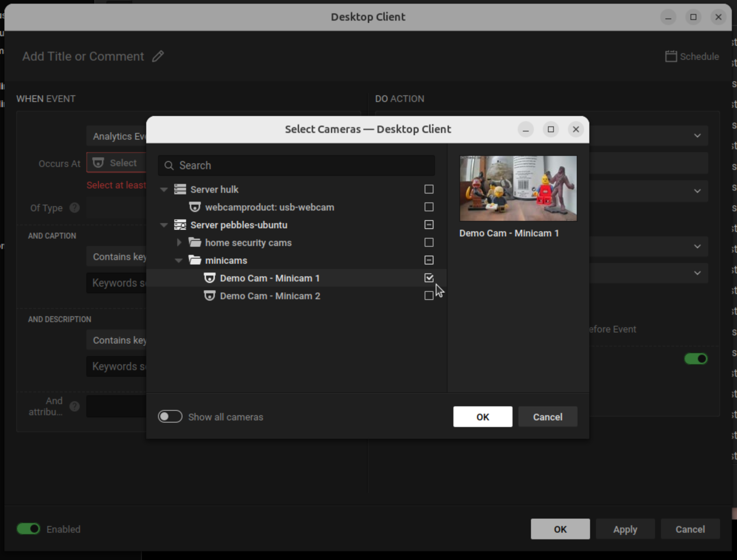Click the search magnifier icon
This screenshot has width=737, height=560.
pos(169,165)
